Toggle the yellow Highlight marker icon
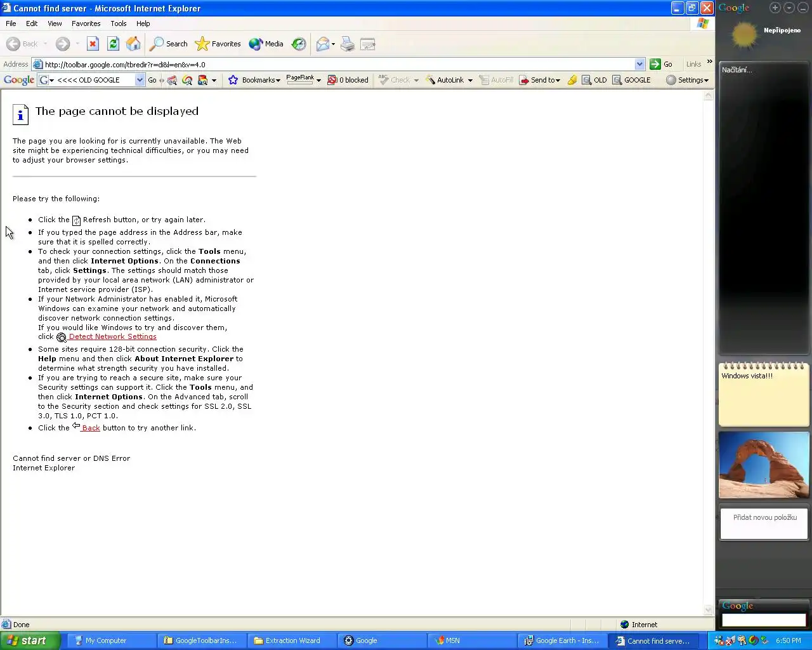This screenshot has height=650, width=812. click(x=572, y=80)
